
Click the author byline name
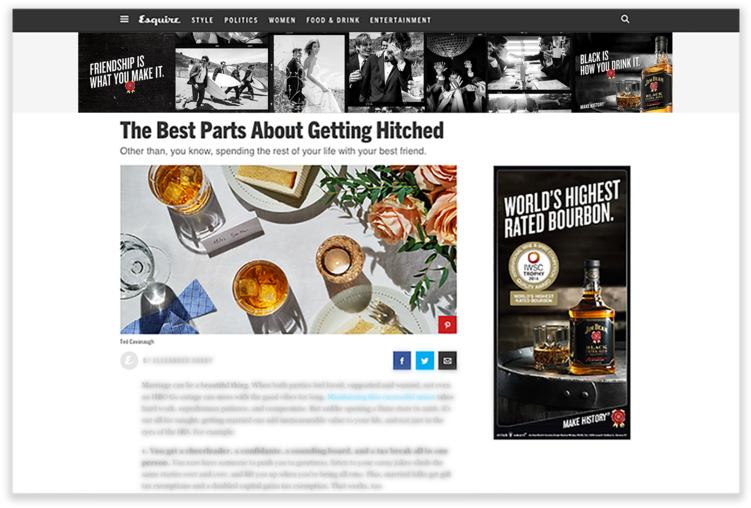pos(178,361)
